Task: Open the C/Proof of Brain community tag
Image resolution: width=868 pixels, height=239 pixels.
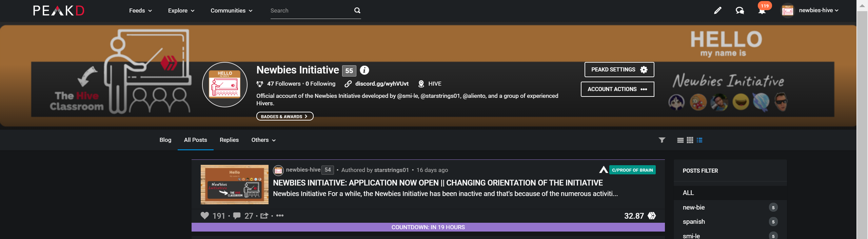Action: point(632,170)
